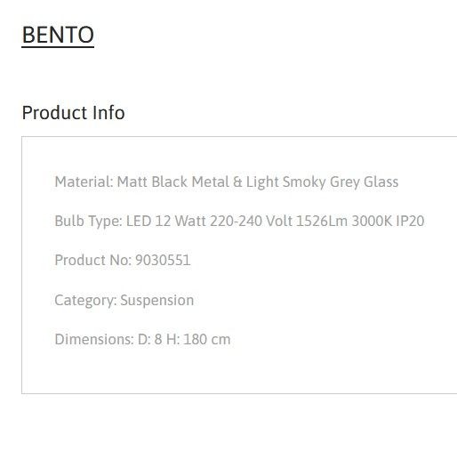
Task: Click the 1526Lm value in Bulb Type
Action: (322, 221)
